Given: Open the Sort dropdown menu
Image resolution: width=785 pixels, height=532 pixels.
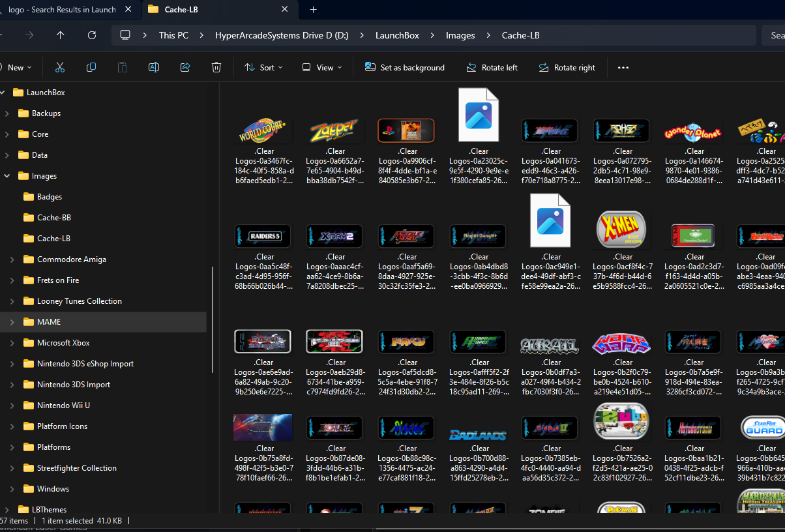Looking at the screenshot, I should click(263, 67).
